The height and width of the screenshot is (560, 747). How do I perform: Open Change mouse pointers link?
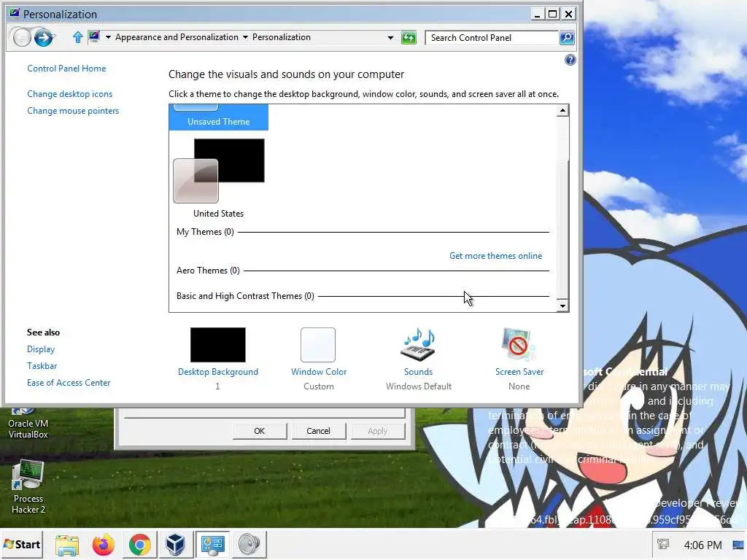73,111
